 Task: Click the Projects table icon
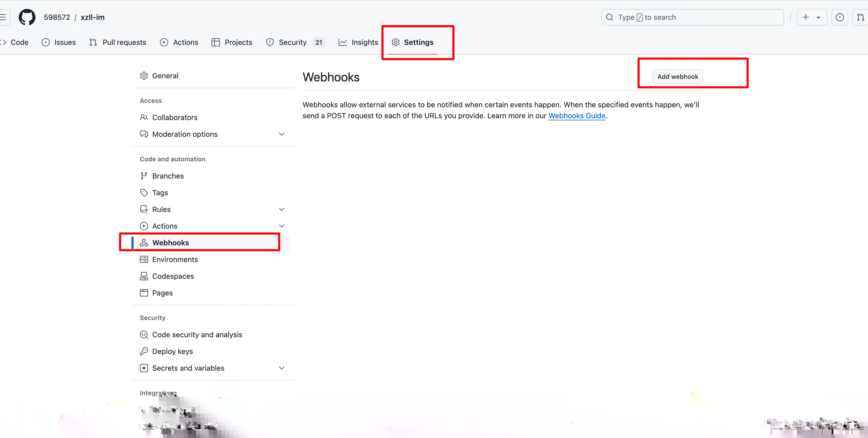216,42
